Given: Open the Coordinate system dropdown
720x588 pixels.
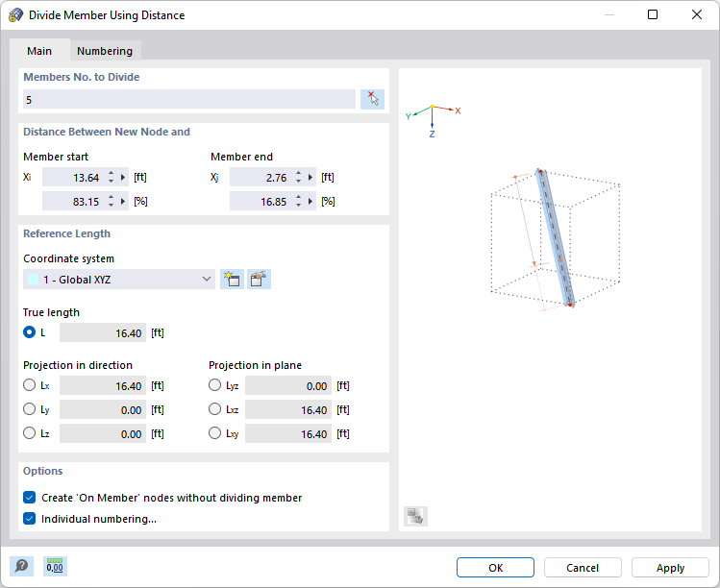Looking at the screenshot, I should 119,280.
